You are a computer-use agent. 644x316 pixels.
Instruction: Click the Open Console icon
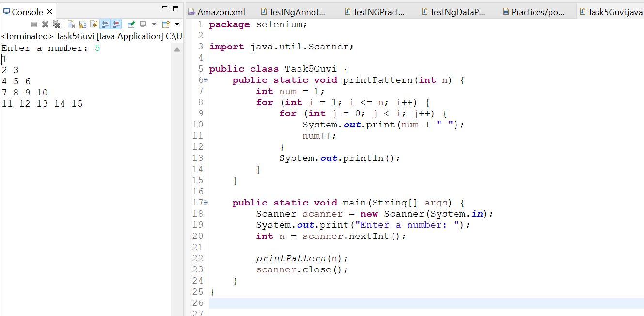click(166, 24)
